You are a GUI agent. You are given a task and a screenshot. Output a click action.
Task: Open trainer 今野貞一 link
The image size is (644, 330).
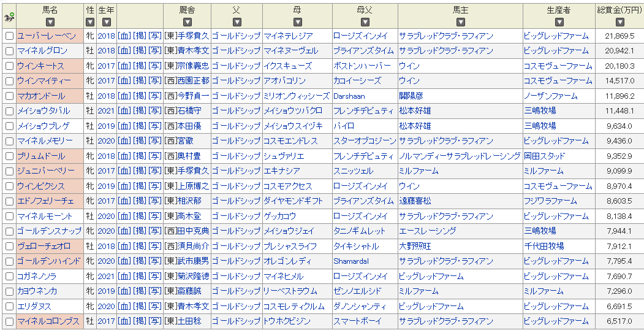[194, 96]
